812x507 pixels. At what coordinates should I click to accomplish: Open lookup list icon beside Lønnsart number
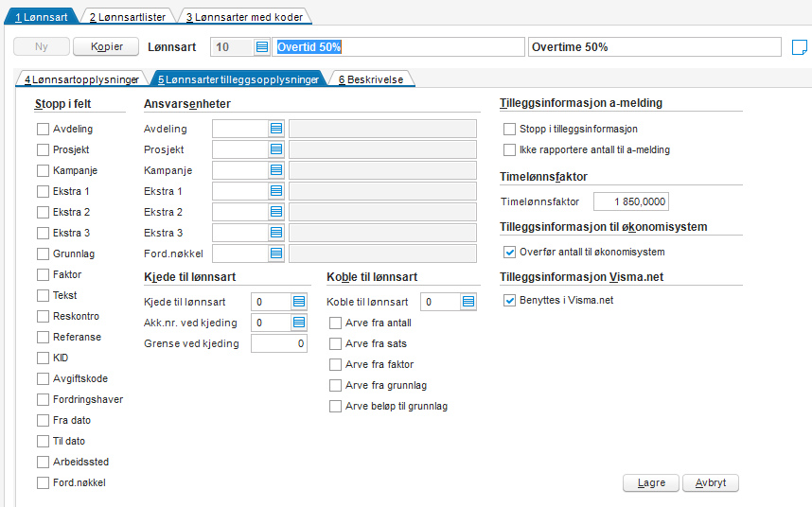262,47
